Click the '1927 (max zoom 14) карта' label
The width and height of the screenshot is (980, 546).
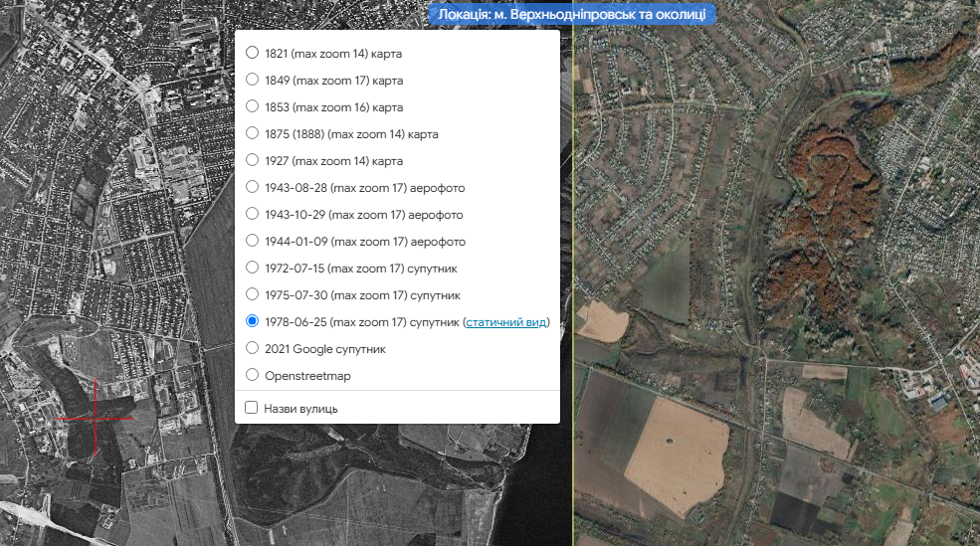pyautogui.click(x=333, y=161)
